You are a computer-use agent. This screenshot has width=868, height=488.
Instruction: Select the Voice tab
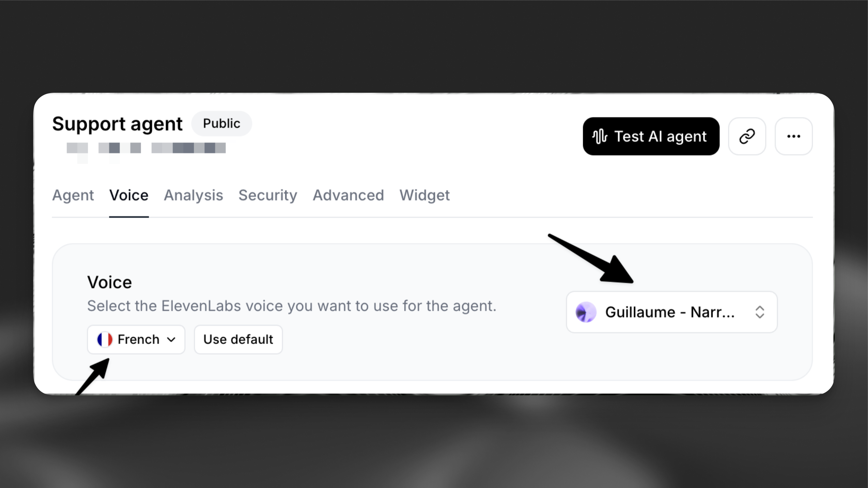click(x=129, y=195)
